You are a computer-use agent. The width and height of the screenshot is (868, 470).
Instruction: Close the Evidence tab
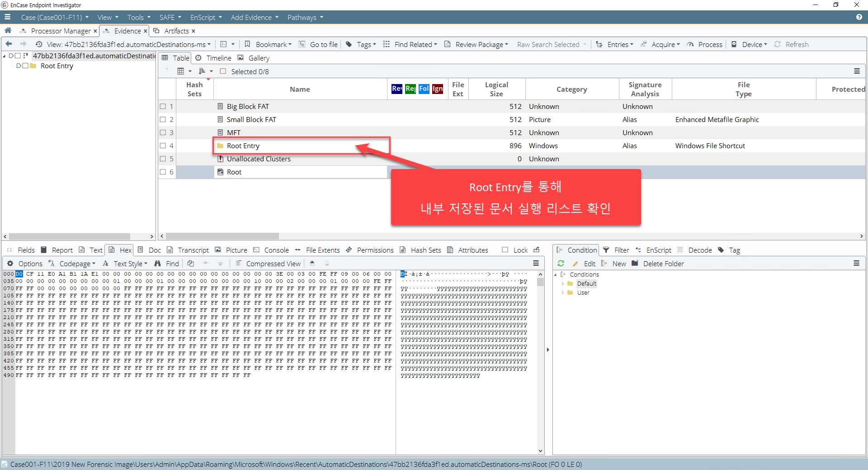coord(146,31)
